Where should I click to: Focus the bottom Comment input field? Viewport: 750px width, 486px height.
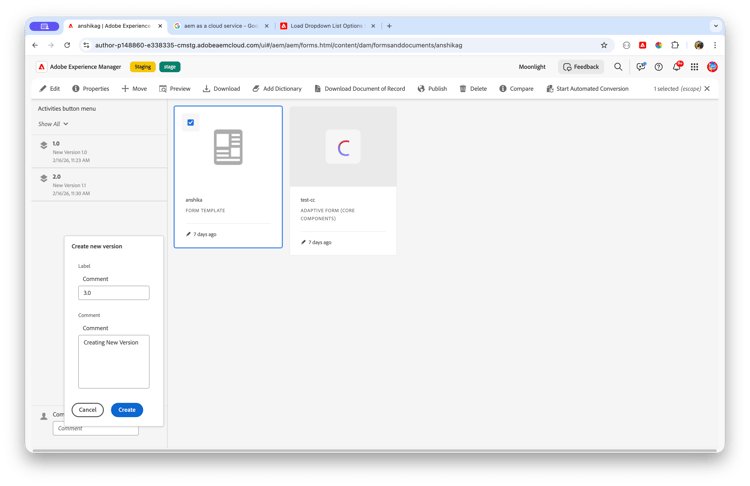[96, 429]
